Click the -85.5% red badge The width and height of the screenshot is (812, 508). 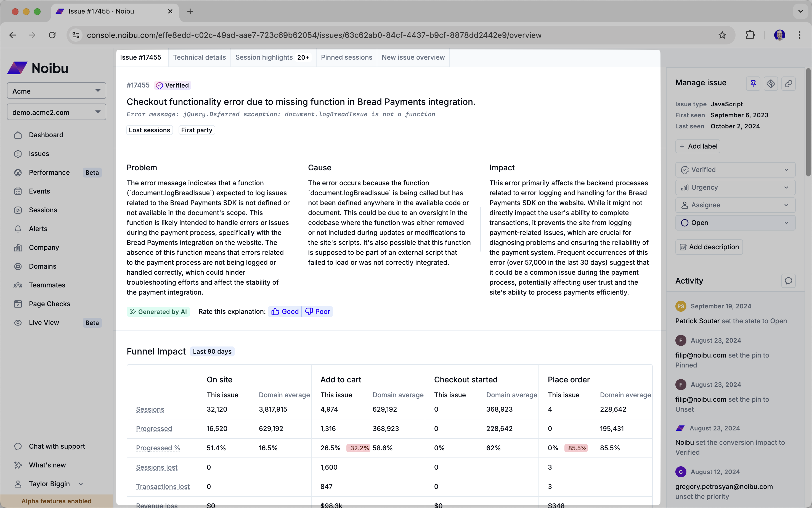576,448
